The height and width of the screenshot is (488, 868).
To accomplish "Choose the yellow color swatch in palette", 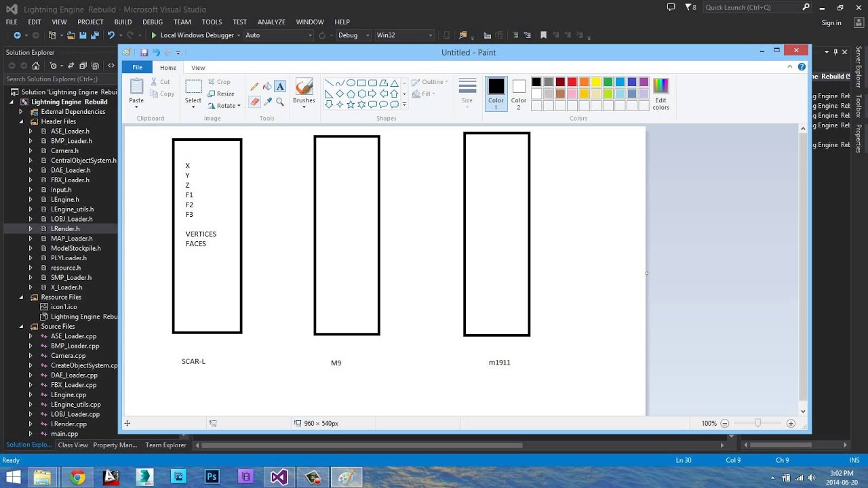I will [596, 82].
